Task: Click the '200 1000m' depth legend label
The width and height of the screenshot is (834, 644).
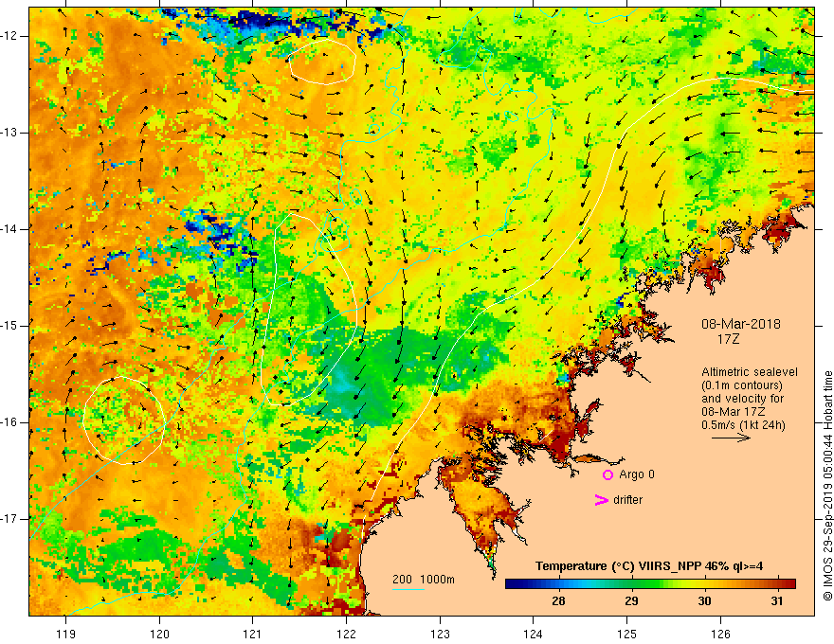Action: coord(424,580)
